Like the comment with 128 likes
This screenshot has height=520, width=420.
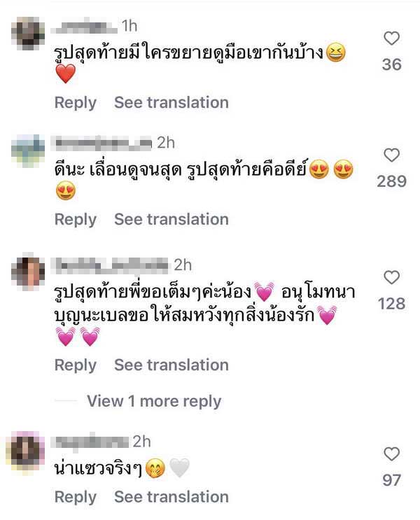pyautogui.click(x=391, y=277)
